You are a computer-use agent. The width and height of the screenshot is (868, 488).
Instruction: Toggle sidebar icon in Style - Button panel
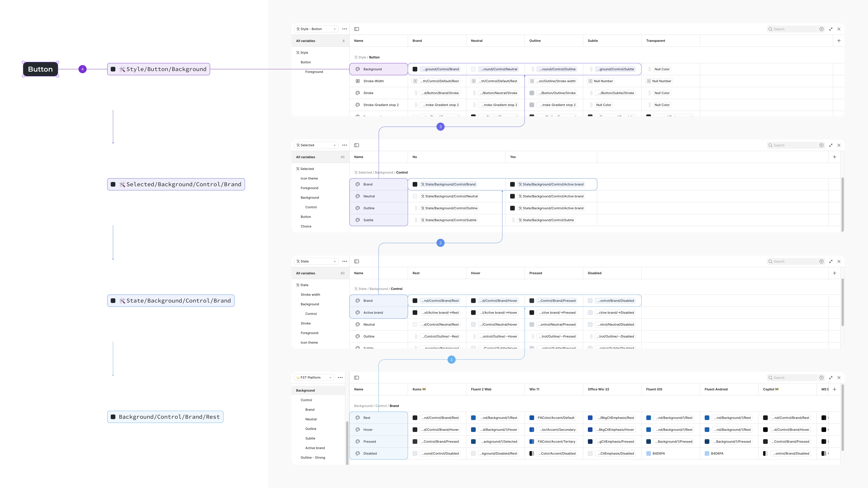click(x=357, y=29)
